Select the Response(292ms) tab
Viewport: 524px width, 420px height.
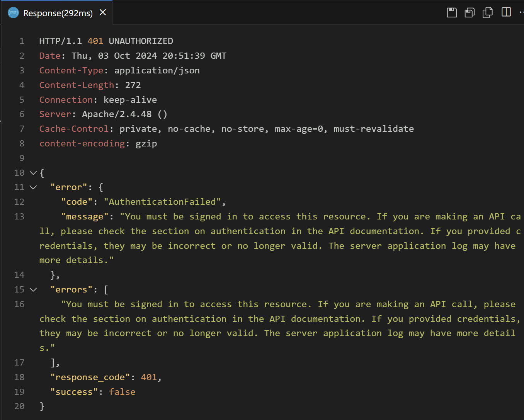click(x=57, y=13)
